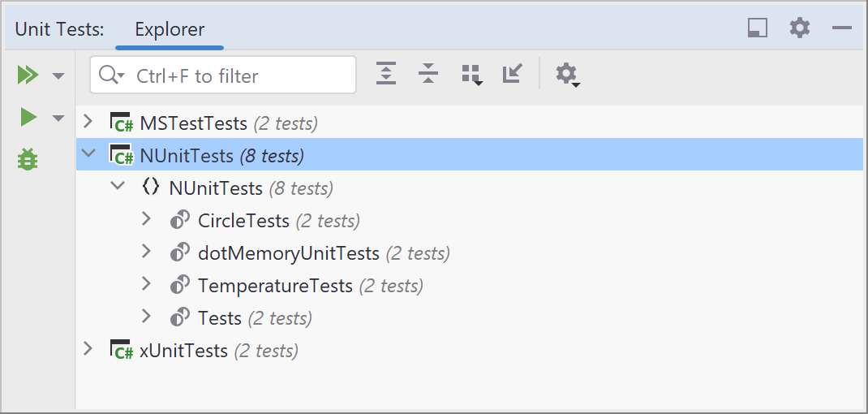Open tool window settings gear in header
The width and height of the screenshot is (868, 414).
coord(800,28)
